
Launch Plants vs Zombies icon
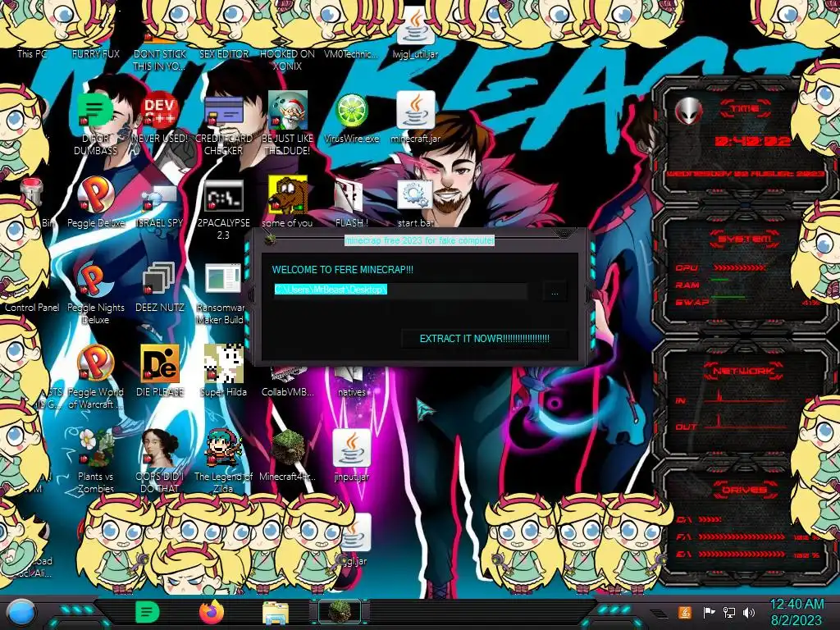(95, 449)
